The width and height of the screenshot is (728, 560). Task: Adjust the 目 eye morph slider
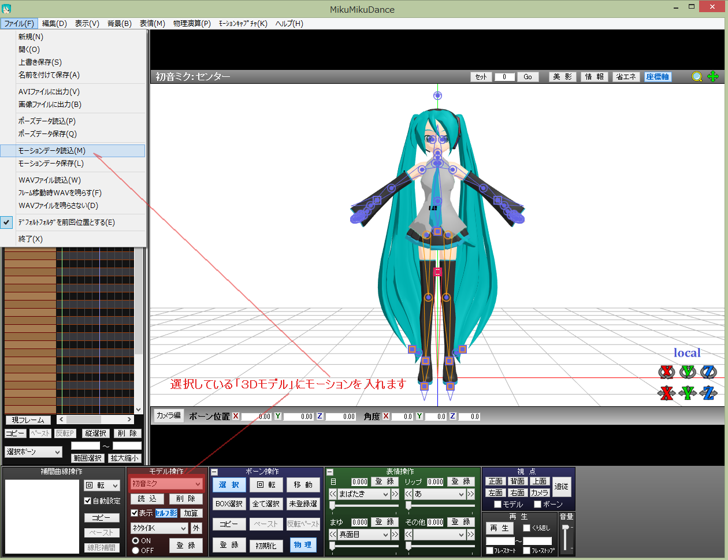(364, 505)
